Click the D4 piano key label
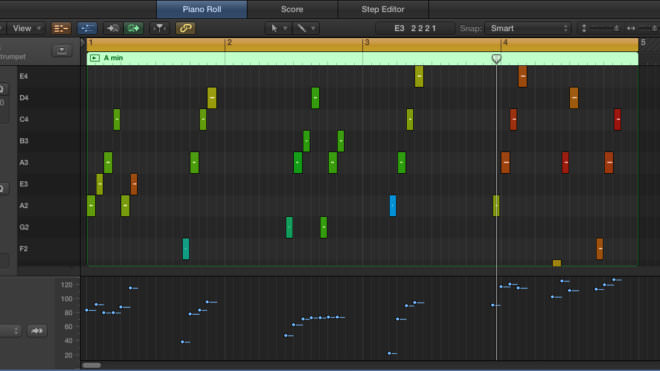The width and height of the screenshot is (660, 371). (x=24, y=98)
